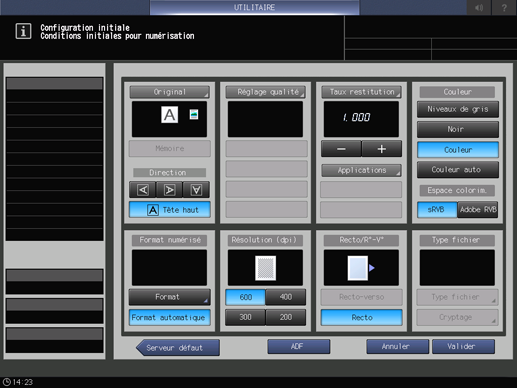The width and height of the screenshot is (517, 388).
Task: Click the original type preview thumbnail
Action: tap(169, 119)
